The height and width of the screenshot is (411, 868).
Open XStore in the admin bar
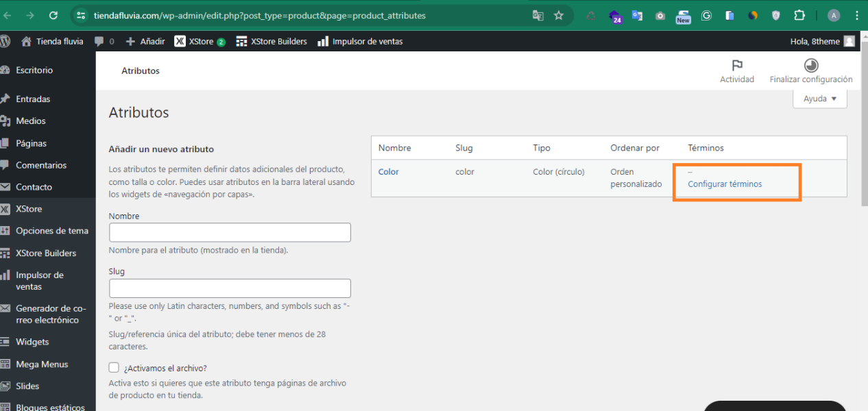[x=200, y=41]
